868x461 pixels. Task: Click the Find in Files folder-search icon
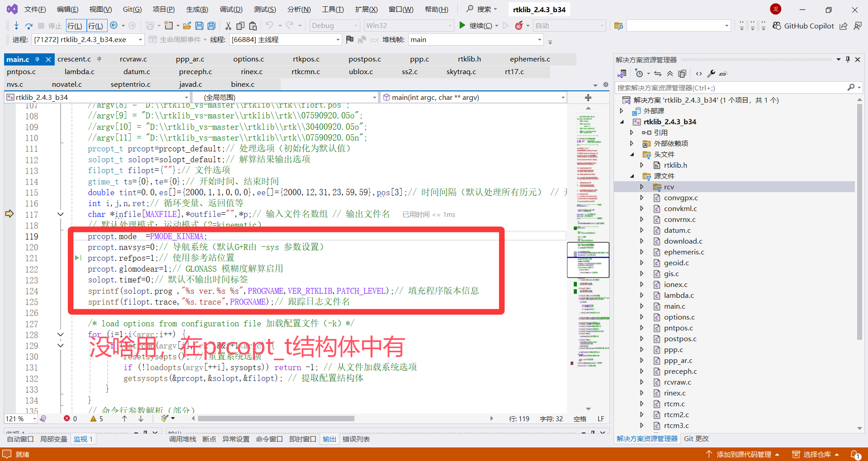click(x=619, y=26)
